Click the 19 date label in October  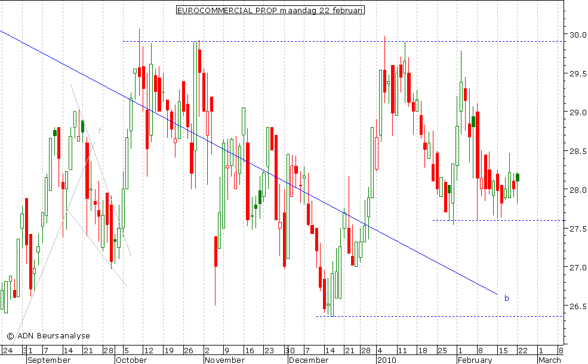pyautogui.click(x=169, y=351)
